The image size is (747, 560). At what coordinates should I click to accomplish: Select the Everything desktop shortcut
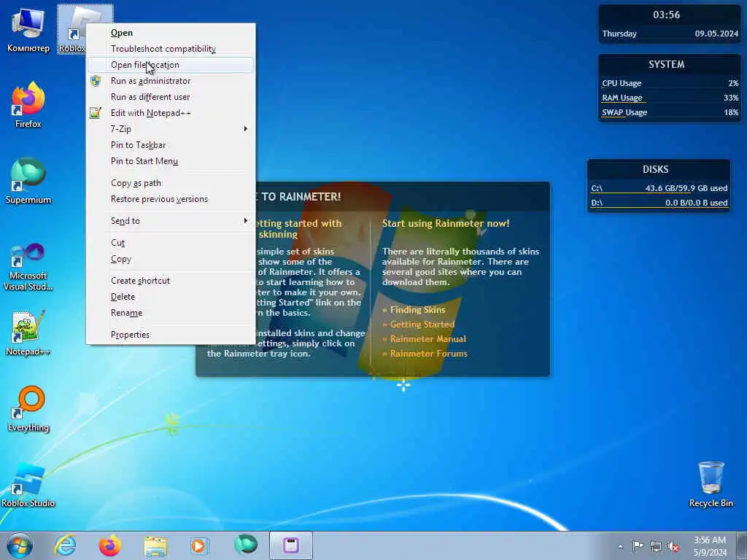pos(28,408)
